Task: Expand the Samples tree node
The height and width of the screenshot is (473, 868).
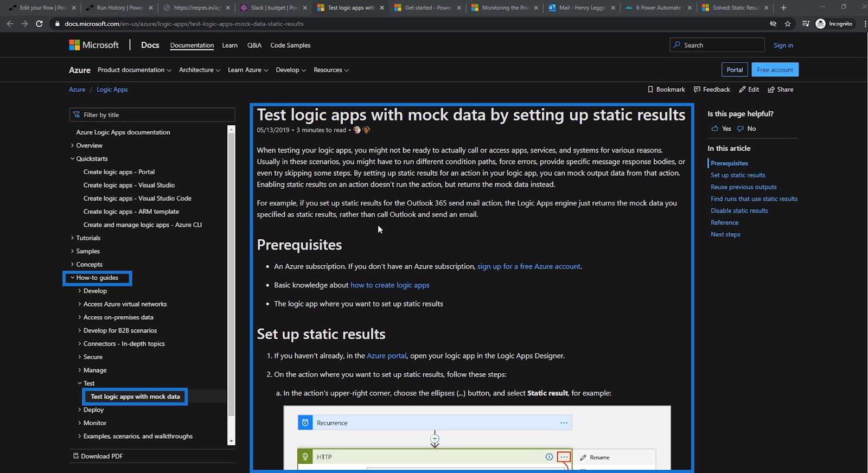Action: point(73,251)
